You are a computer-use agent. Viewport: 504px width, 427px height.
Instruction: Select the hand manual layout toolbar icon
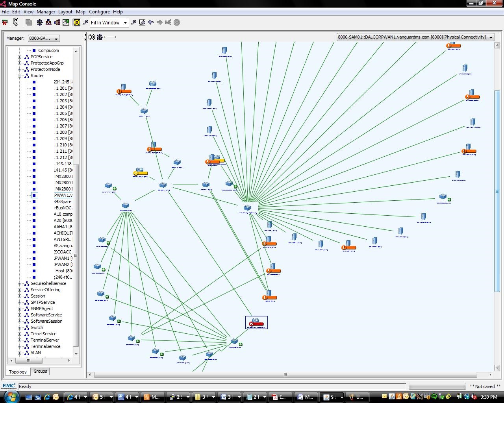pyautogui.click(x=66, y=22)
